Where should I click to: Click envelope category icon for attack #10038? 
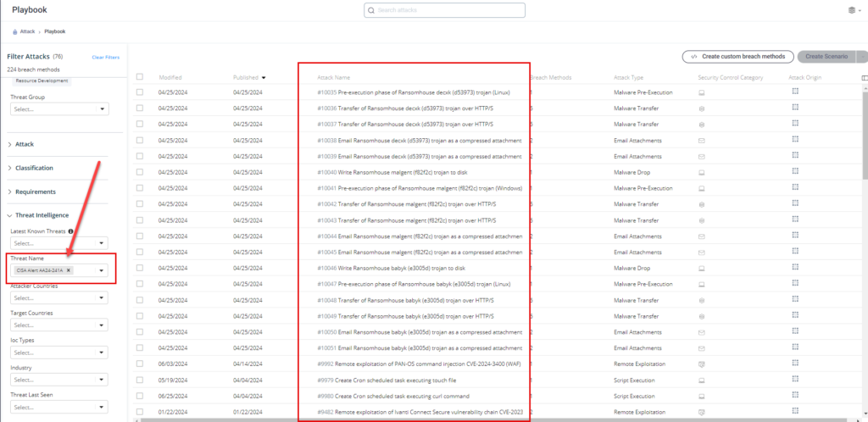point(701,140)
